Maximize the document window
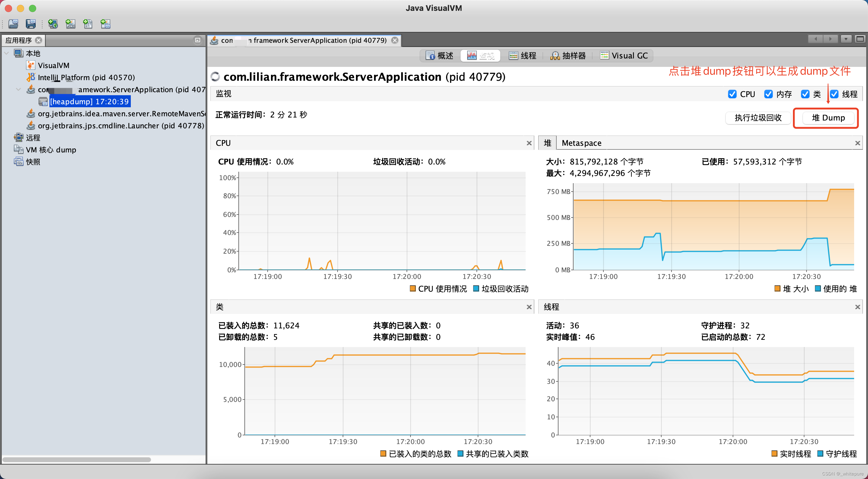Screen dimensions: 868x479 click(860, 39)
